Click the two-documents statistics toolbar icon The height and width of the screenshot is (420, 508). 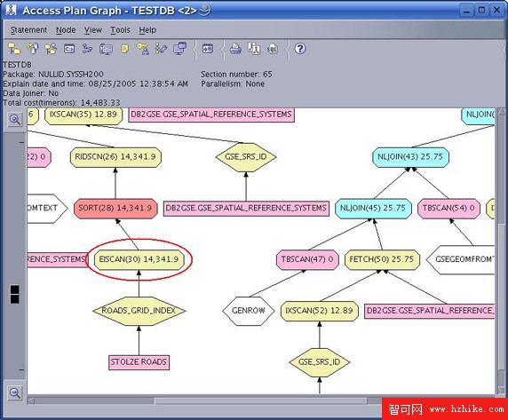254,49
